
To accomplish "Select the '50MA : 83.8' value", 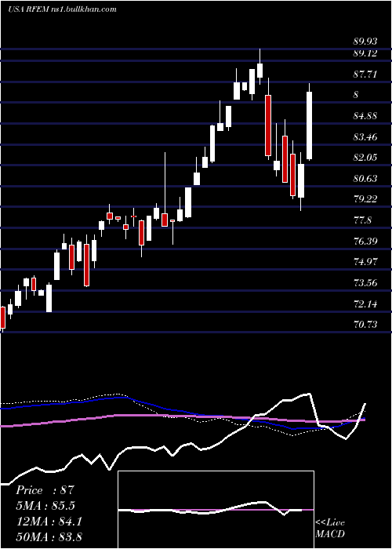I will (x=49, y=536).
